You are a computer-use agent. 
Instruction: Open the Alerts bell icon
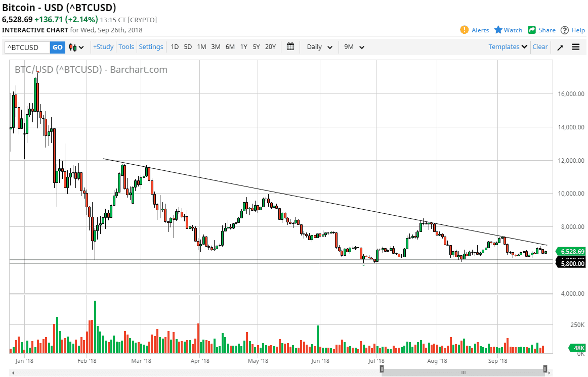click(464, 30)
